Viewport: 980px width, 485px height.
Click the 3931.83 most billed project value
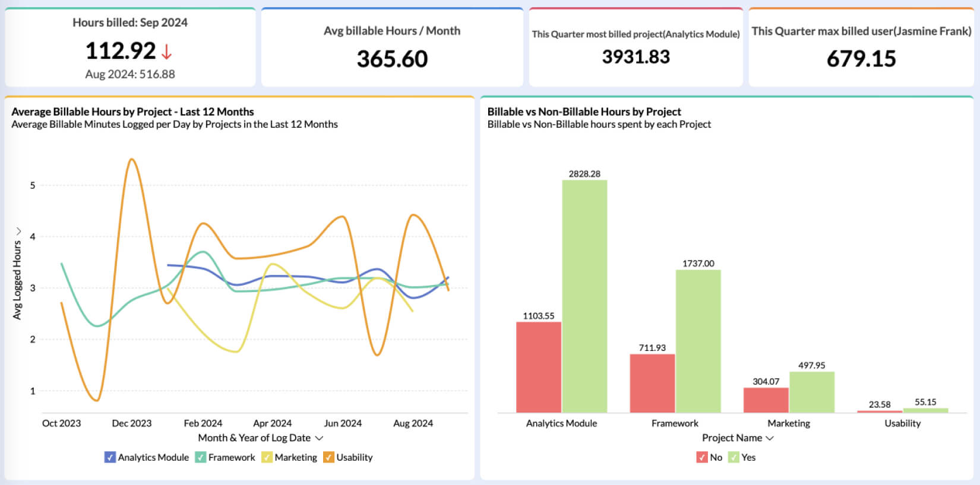tap(636, 57)
